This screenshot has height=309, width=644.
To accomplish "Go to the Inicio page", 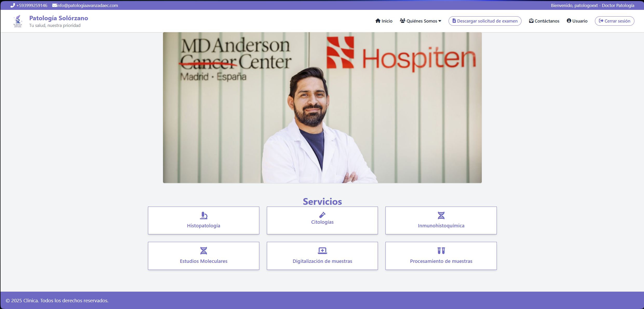I will pos(384,21).
